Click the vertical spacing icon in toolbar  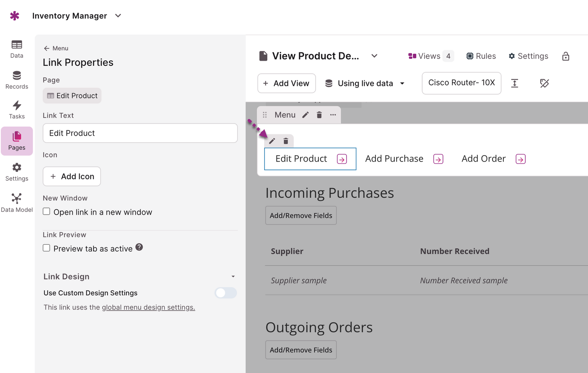click(514, 83)
